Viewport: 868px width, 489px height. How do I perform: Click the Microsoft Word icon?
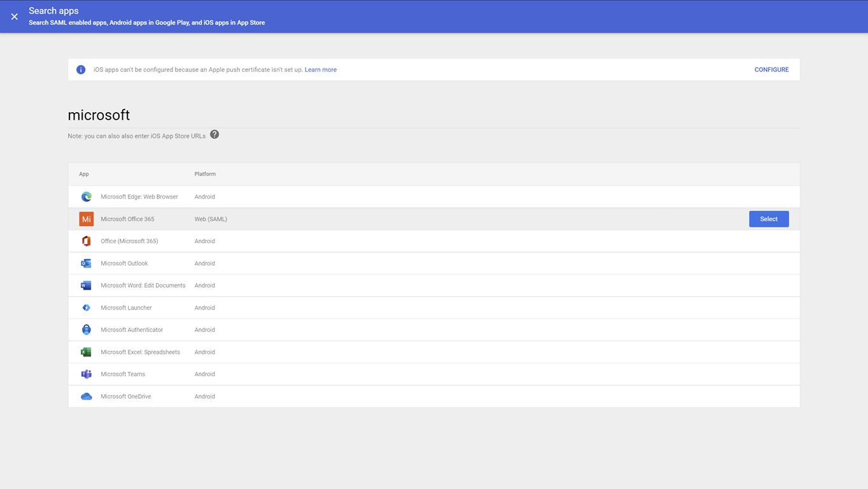86,286
